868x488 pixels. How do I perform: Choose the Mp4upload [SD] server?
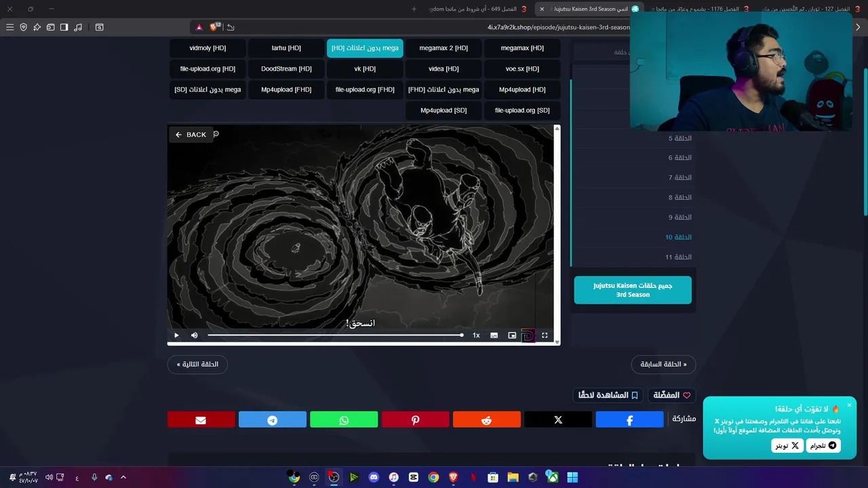point(443,110)
